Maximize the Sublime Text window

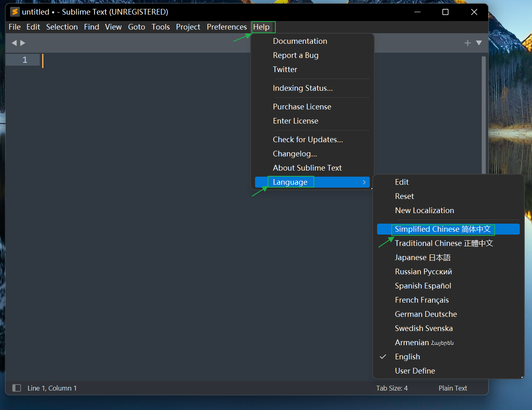[445, 12]
